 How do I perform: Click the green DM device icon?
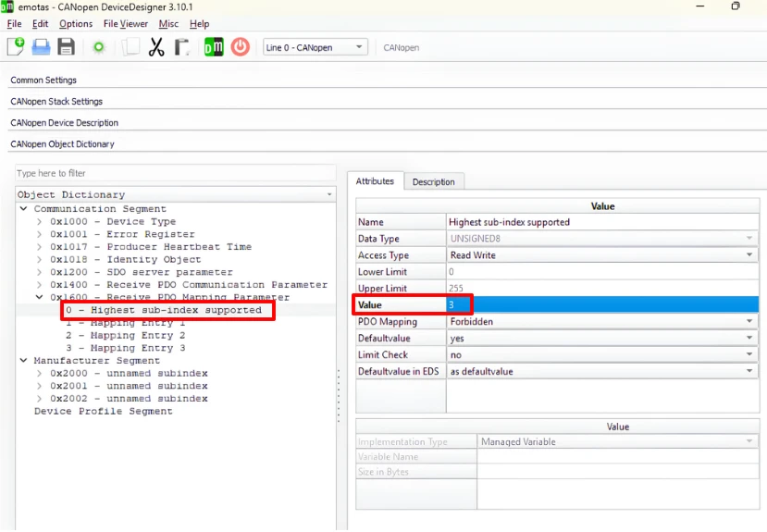[x=214, y=47]
